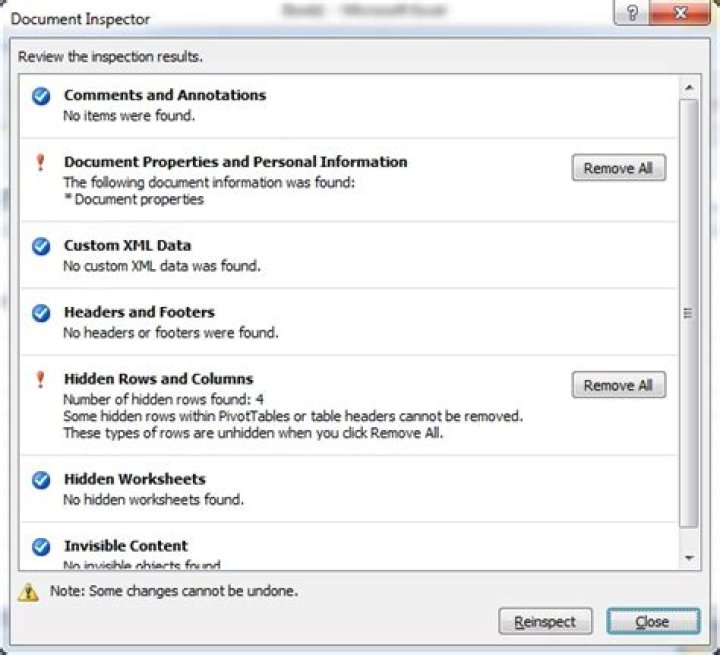Click the blue checkmark beside Headers and Footers
This screenshot has width=720, height=655.
click(41, 313)
